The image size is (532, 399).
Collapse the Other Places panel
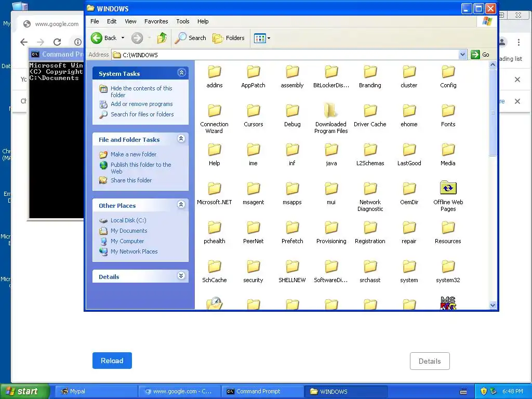pyautogui.click(x=181, y=205)
